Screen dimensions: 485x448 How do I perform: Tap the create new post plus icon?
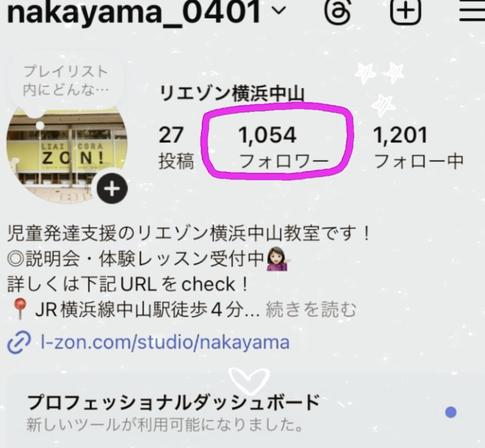(405, 11)
